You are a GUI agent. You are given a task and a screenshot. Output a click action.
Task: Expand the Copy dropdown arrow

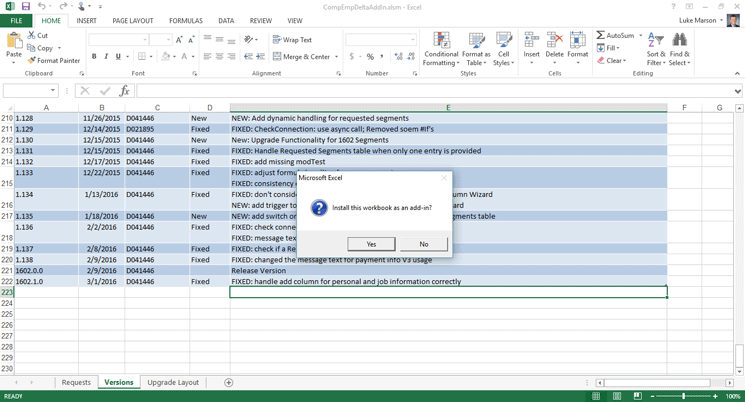click(59, 48)
